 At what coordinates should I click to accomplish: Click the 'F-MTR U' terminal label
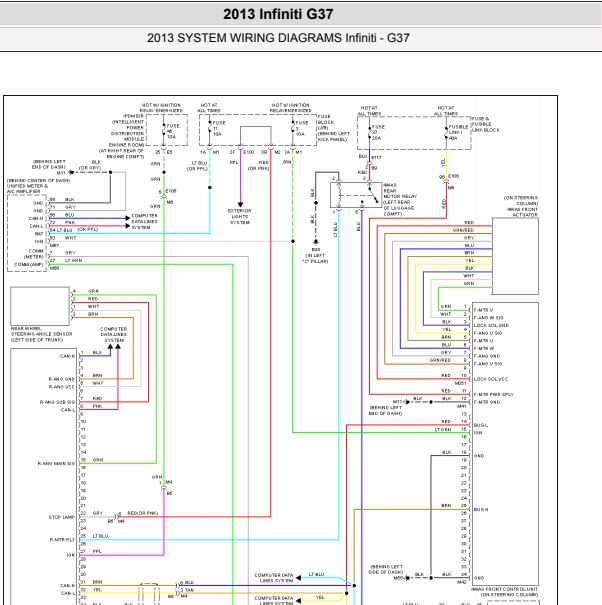pyautogui.click(x=483, y=341)
